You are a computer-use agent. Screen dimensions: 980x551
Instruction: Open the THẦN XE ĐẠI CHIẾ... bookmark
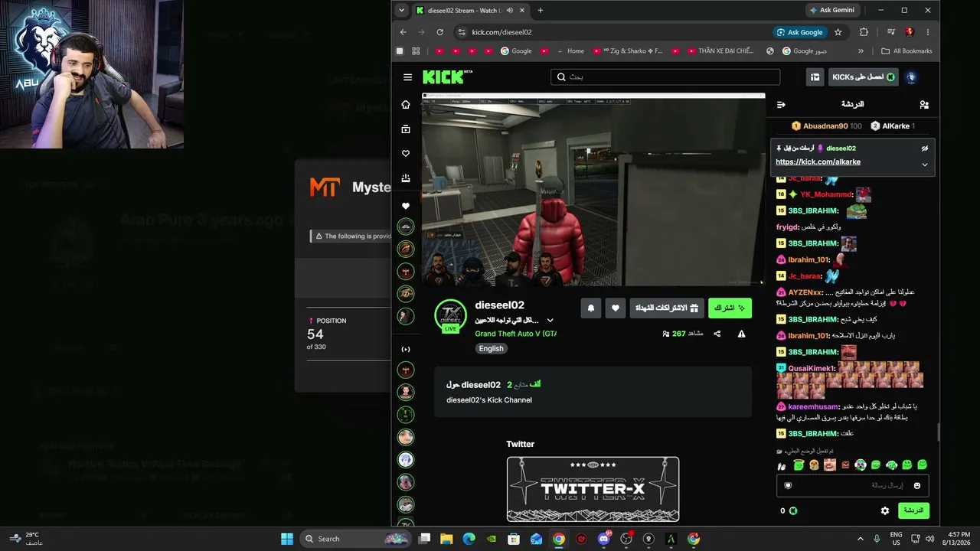pos(720,51)
